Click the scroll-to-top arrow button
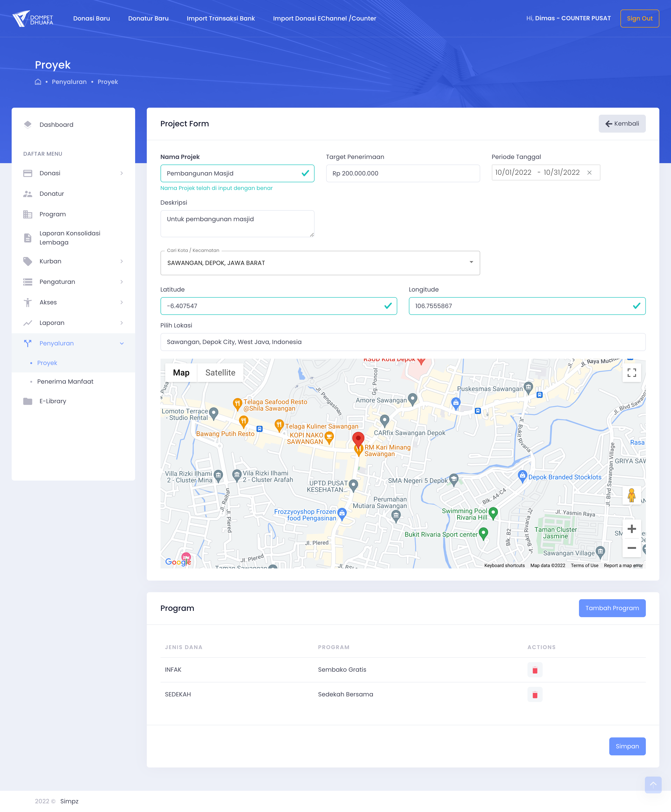Image resolution: width=671 pixels, height=812 pixels. [x=653, y=784]
